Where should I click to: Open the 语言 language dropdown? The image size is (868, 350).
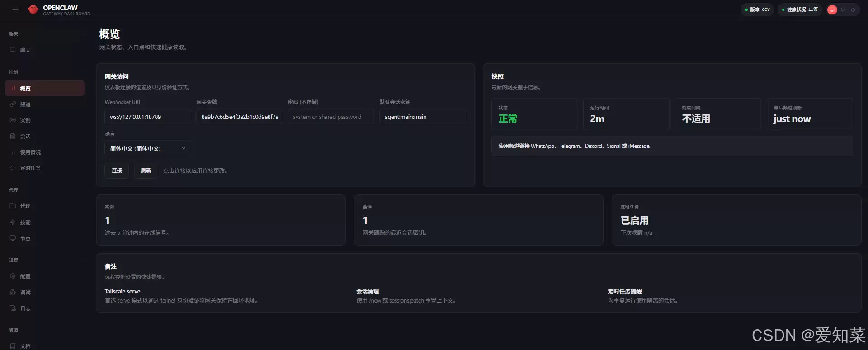pos(147,148)
